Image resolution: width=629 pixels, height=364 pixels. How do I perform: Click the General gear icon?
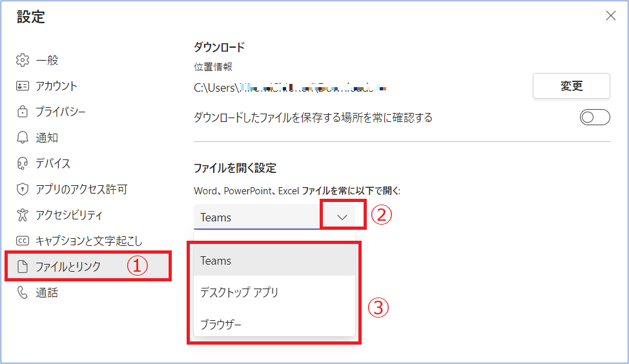coord(23,60)
